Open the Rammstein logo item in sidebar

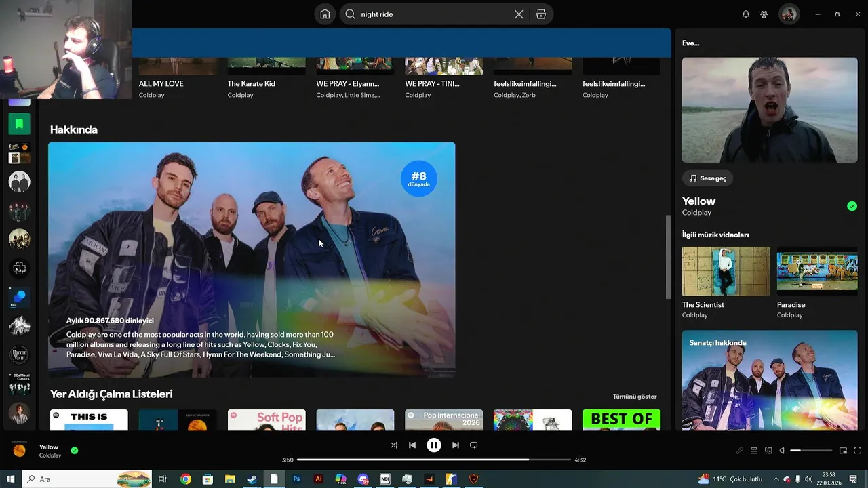point(19,268)
